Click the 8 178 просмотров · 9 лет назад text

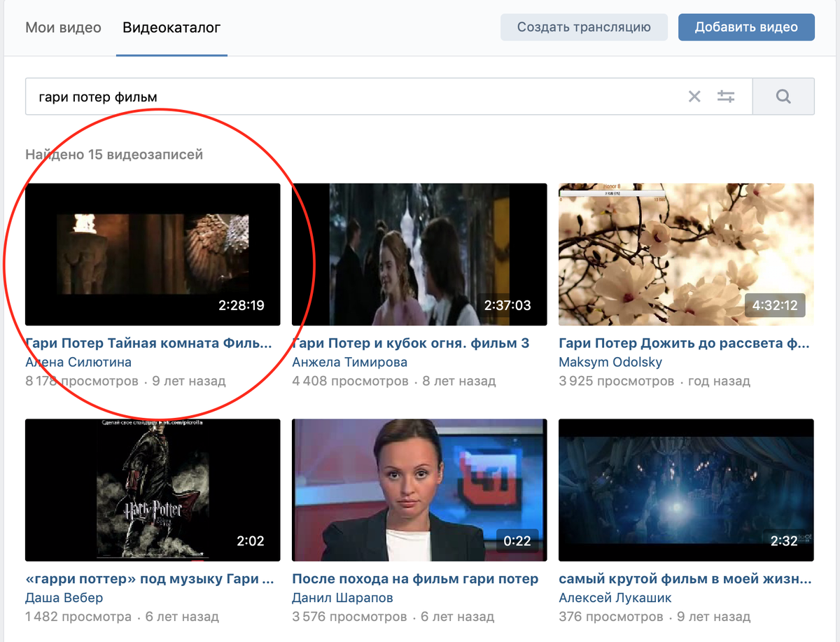(125, 382)
